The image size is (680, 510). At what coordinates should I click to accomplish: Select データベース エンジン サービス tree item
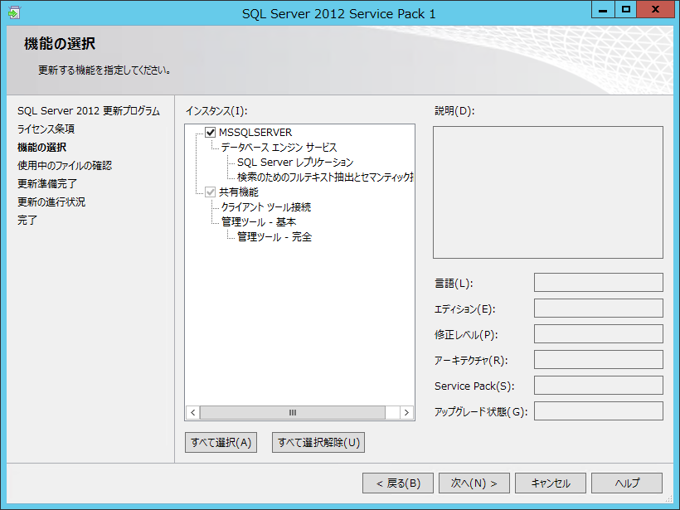(279, 147)
